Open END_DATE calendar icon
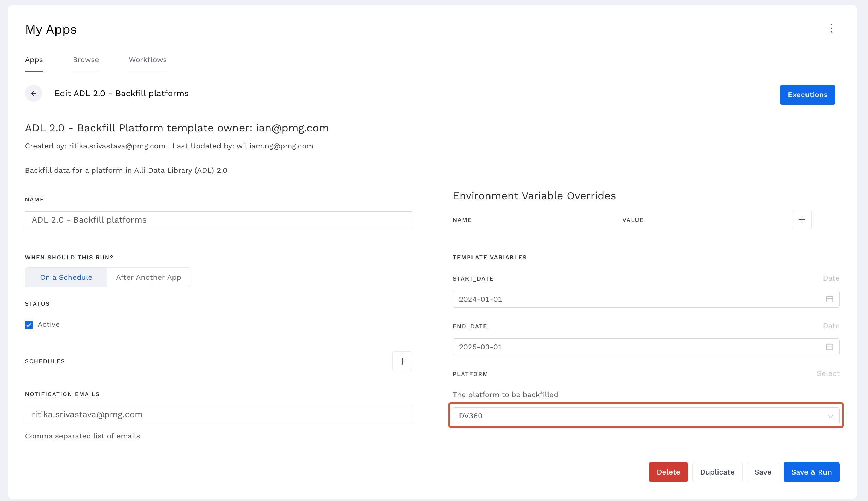Viewport: 868px width, 501px height. pos(829,347)
